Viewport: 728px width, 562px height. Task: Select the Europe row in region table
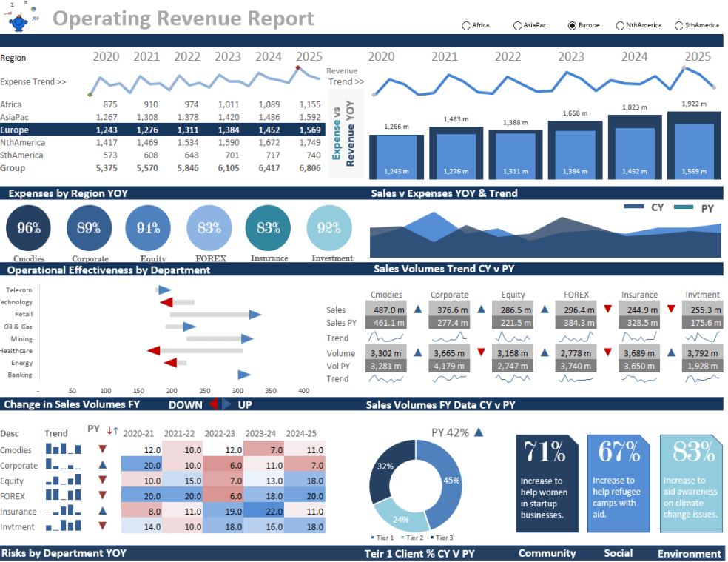click(x=161, y=129)
